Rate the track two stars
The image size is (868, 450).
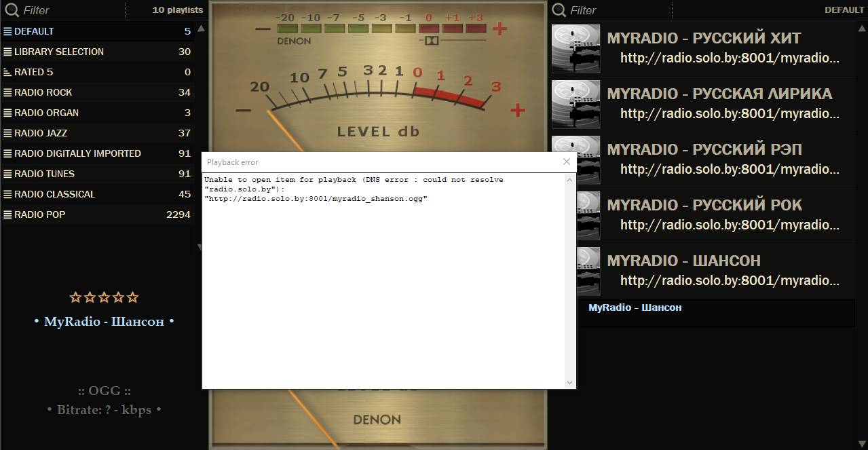coord(90,297)
